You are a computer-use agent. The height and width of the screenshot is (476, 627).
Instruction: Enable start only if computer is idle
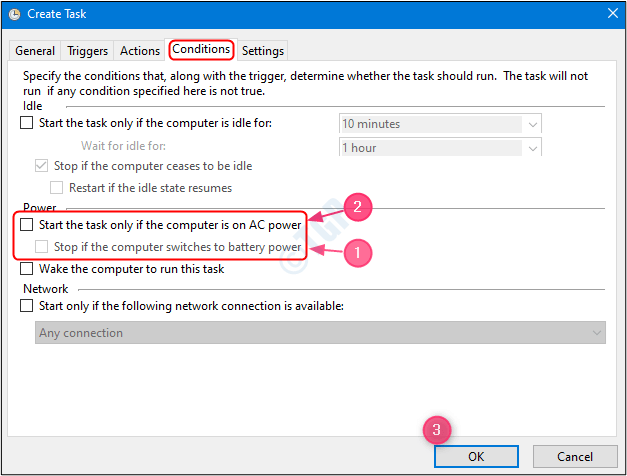click(27, 124)
